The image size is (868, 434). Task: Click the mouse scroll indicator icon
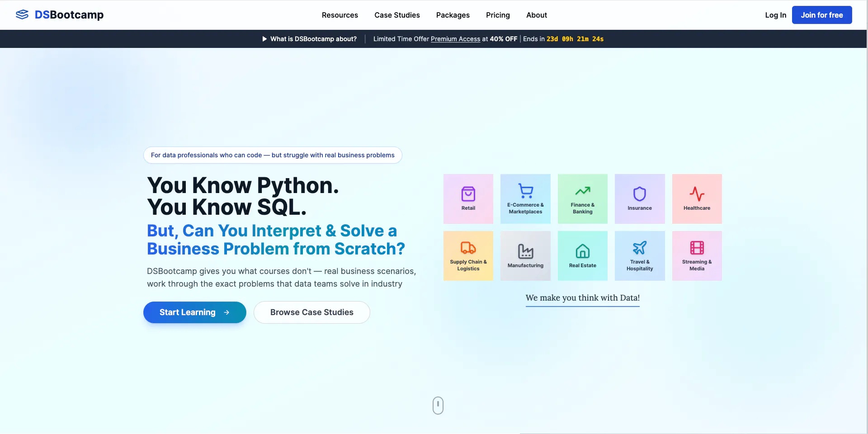pos(438,406)
